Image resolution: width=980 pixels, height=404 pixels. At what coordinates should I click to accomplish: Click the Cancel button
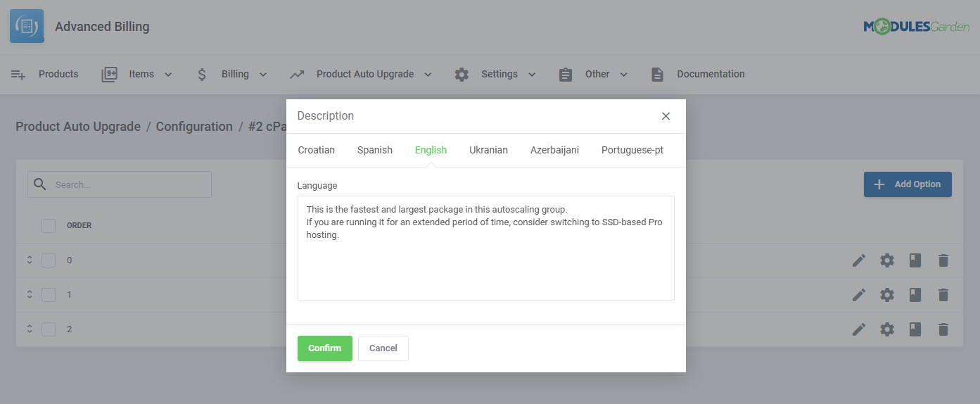(x=383, y=348)
